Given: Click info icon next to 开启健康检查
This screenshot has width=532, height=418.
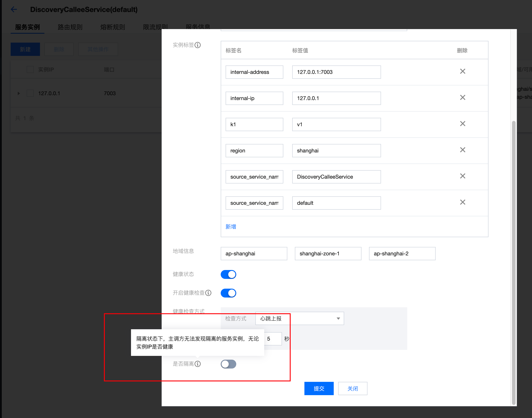Looking at the screenshot, I should [208, 293].
